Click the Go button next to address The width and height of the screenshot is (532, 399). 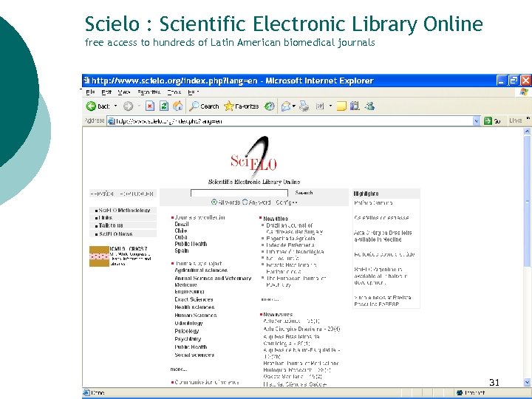click(492, 120)
